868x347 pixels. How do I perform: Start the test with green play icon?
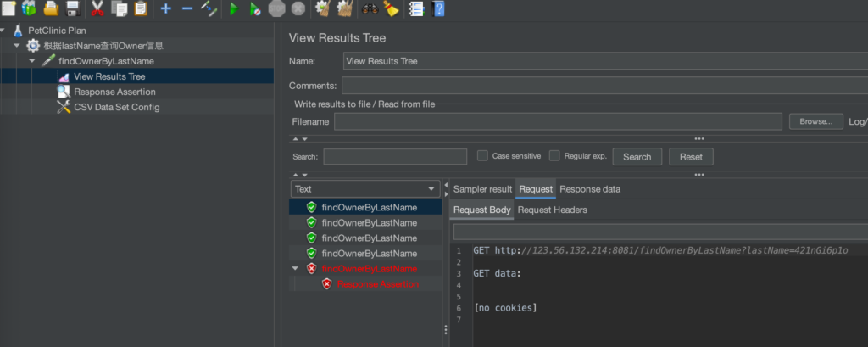pyautogui.click(x=234, y=8)
